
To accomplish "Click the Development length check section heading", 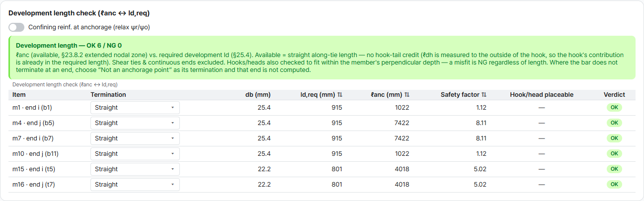I will coord(79,13).
